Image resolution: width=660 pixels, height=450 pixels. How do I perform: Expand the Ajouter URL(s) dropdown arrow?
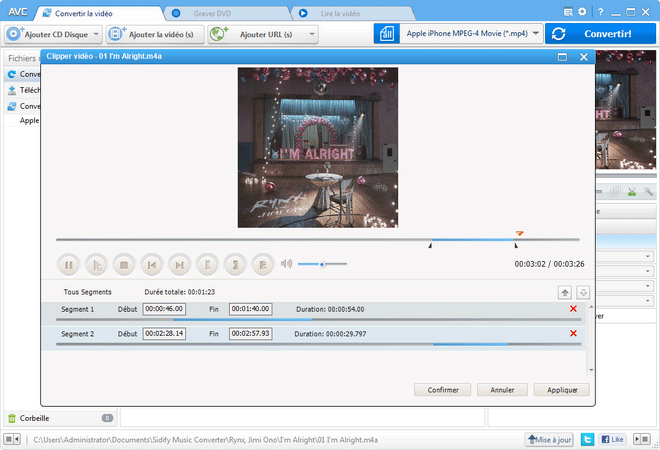click(x=311, y=34)
